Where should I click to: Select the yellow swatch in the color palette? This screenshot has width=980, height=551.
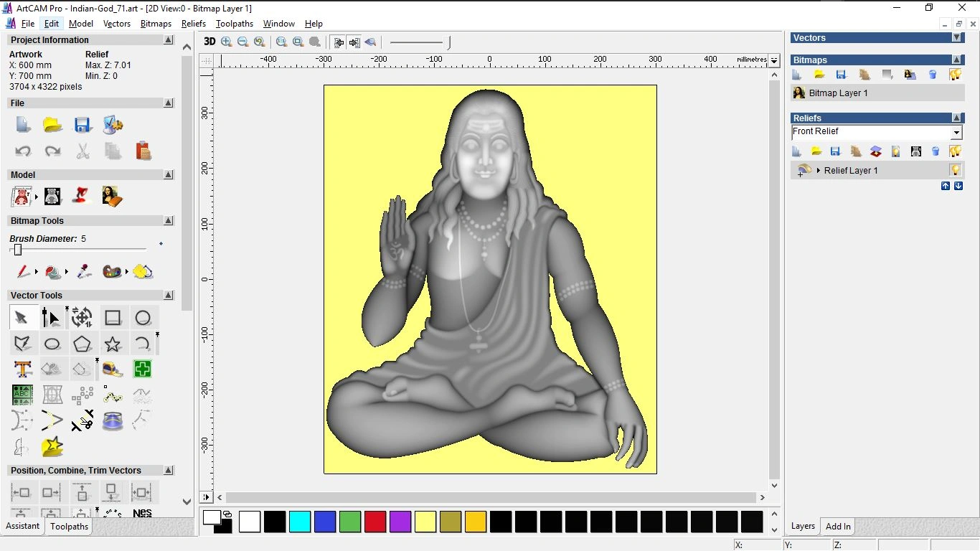[x=425, y=522]
